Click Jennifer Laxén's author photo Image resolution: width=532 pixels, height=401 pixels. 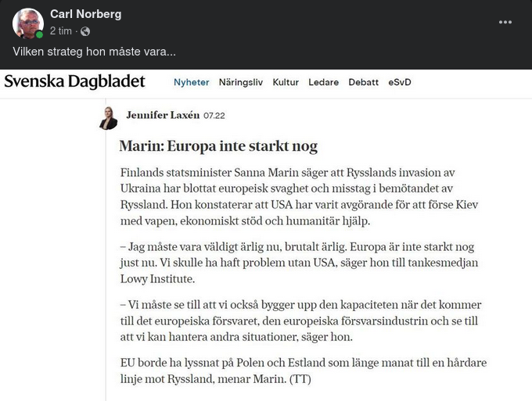[108, 118]
